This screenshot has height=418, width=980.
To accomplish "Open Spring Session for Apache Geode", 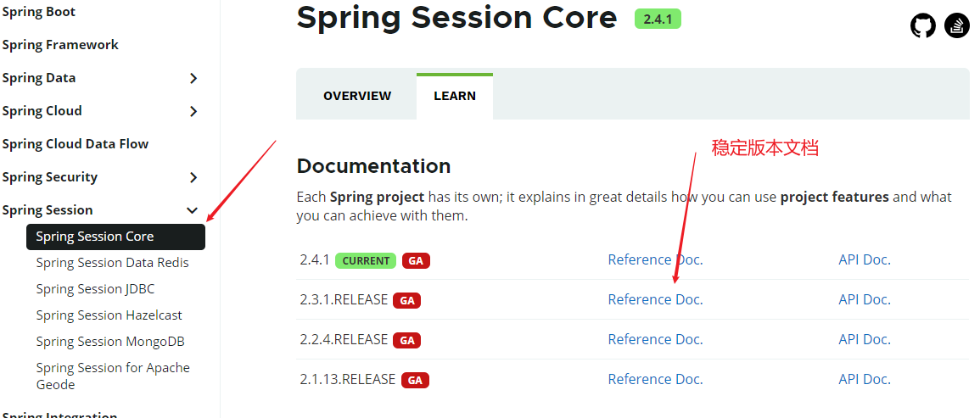I will pyautogui.click(x=113, y=376).
